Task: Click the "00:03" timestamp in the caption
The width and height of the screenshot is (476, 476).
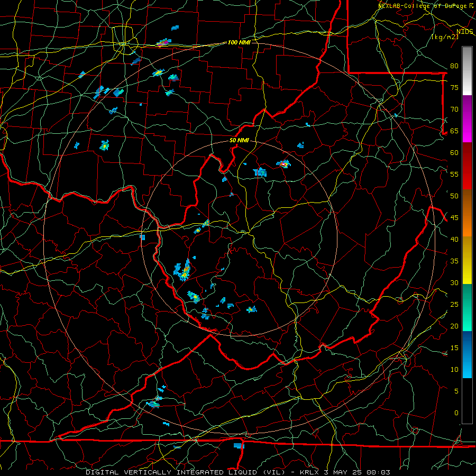Action: pyautogui.click(x=378, y=472)
